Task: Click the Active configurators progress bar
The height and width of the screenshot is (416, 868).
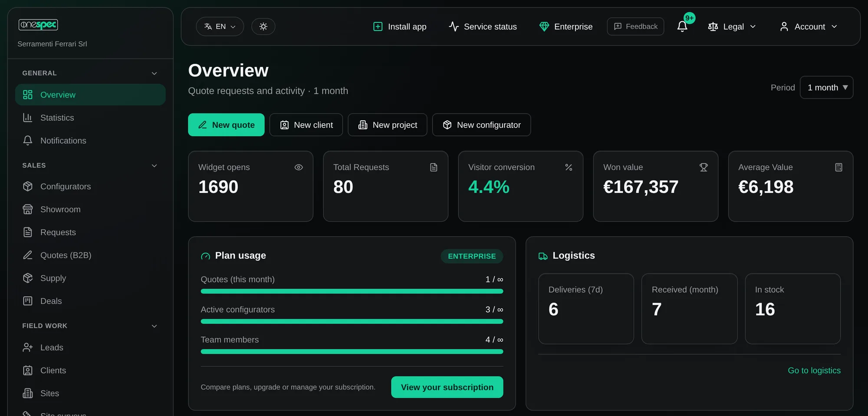Action: (352, 321)
